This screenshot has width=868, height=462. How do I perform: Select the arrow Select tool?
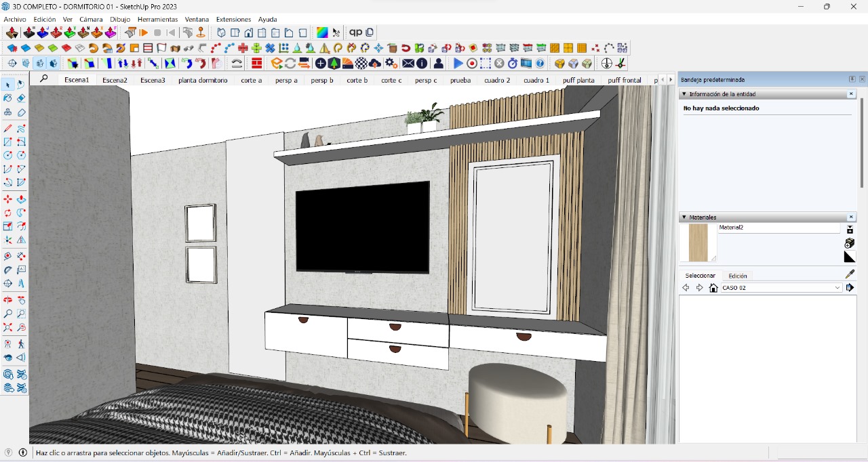pyautogui.click(x=8, y=85)
